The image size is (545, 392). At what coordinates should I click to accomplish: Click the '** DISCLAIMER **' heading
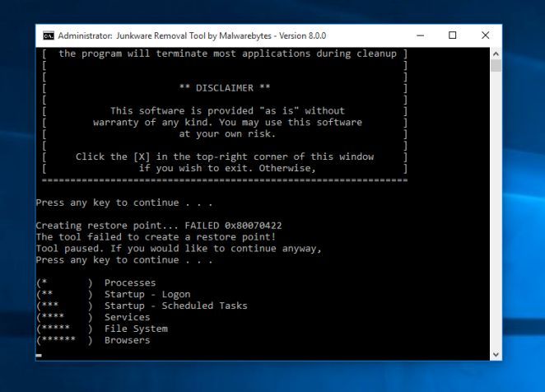(225, 88)
